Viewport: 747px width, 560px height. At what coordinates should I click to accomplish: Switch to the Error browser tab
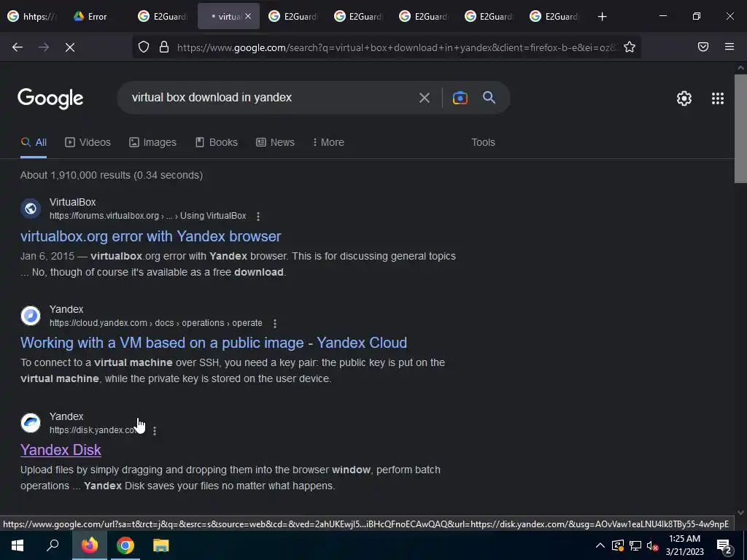click(x=96, y=17)
